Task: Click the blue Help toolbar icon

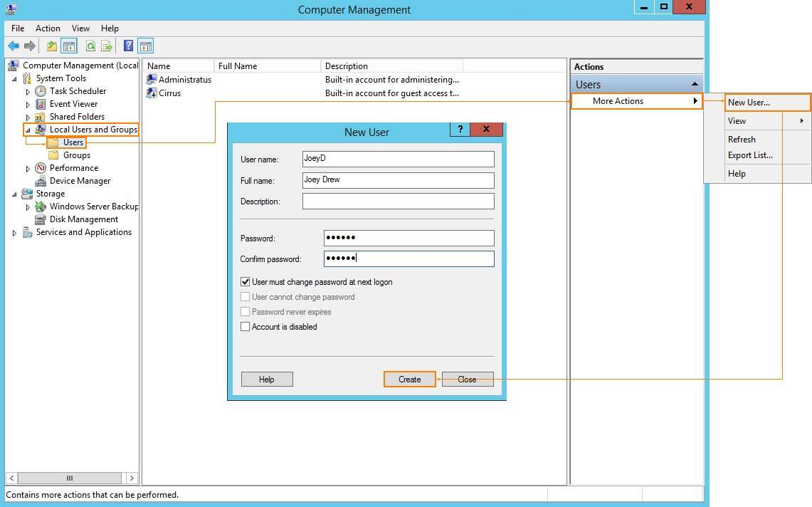Action: [x=129, y=46]
